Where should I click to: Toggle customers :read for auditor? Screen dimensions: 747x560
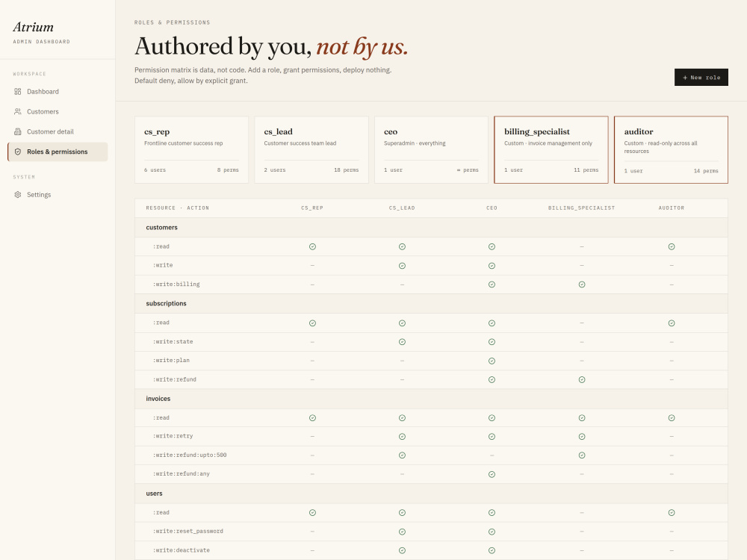pyautogui.click(x=672, y=246)
